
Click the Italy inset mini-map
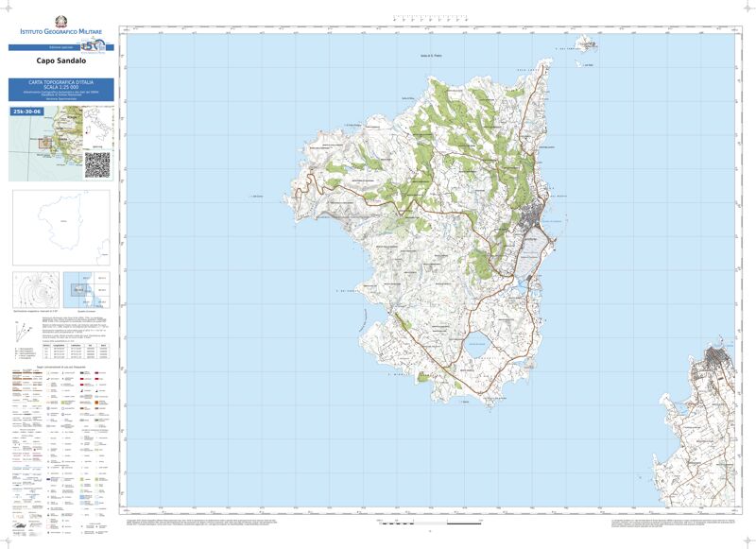click(x=99, y=127)
